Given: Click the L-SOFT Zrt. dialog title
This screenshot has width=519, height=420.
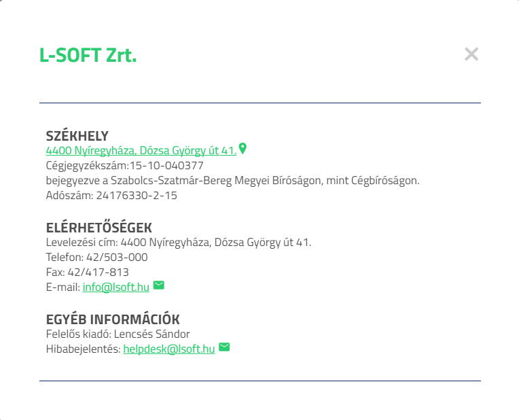Looking at the screenshot, I should point(88,56).
